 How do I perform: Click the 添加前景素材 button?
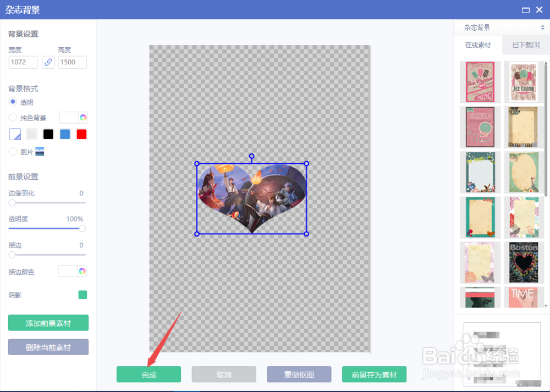tap(48, 323)
